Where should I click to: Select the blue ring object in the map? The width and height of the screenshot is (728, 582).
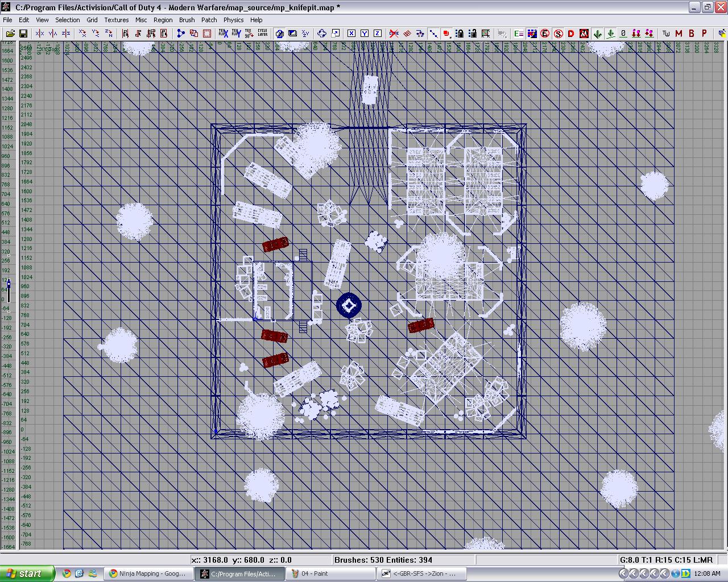349,306
